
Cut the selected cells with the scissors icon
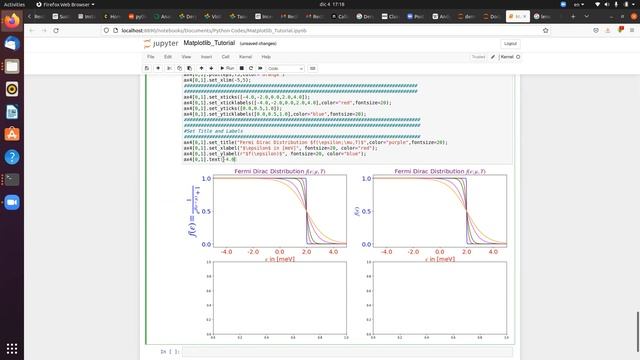(x=169, y=68)
